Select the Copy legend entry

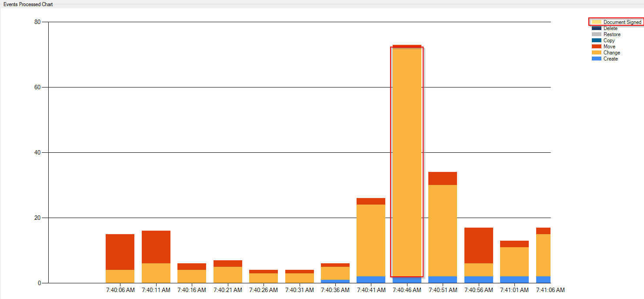(609, 40)
